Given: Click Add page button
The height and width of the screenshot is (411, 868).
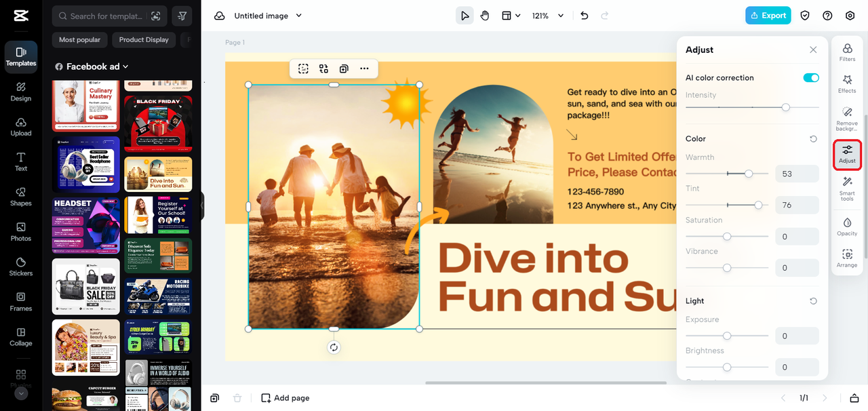Looking at the screenshot, I should pos(285,398).
